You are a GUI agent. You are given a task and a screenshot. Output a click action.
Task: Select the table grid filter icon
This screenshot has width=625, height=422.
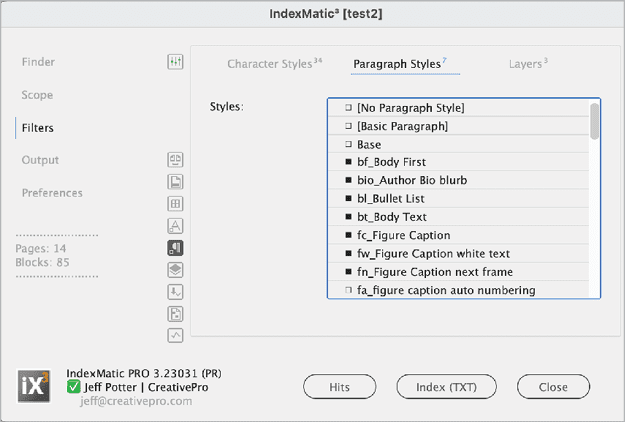[x=175, y=204]
